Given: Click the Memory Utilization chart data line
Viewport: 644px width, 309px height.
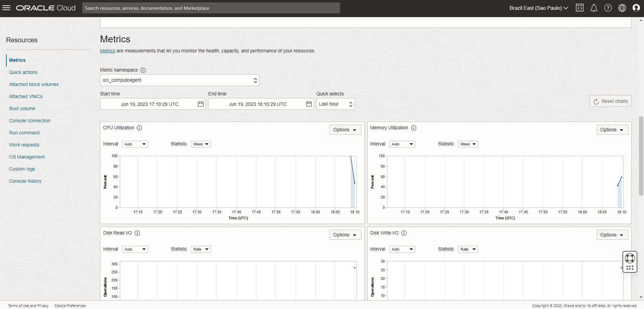Looking at the screenshot, I should [x=619, y=181].
